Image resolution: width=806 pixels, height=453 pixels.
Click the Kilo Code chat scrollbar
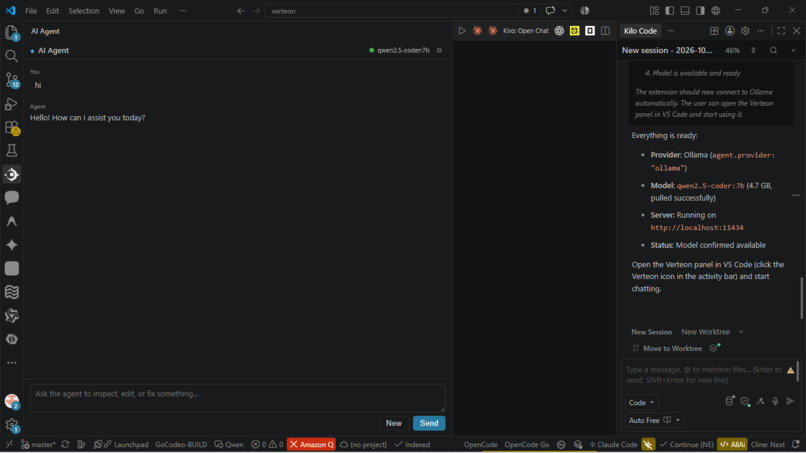801,298
